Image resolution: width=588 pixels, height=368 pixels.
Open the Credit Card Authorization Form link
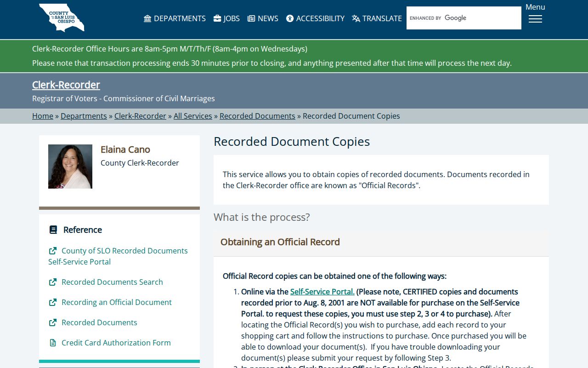coord(116,343)
